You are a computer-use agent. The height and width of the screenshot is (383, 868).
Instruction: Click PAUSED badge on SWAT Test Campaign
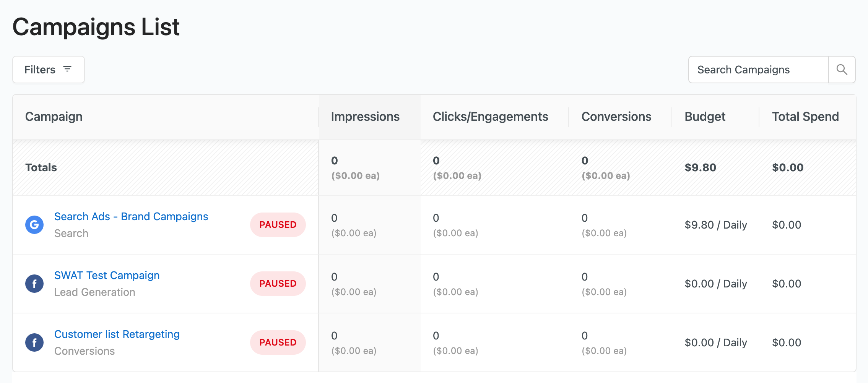[278, 284]
